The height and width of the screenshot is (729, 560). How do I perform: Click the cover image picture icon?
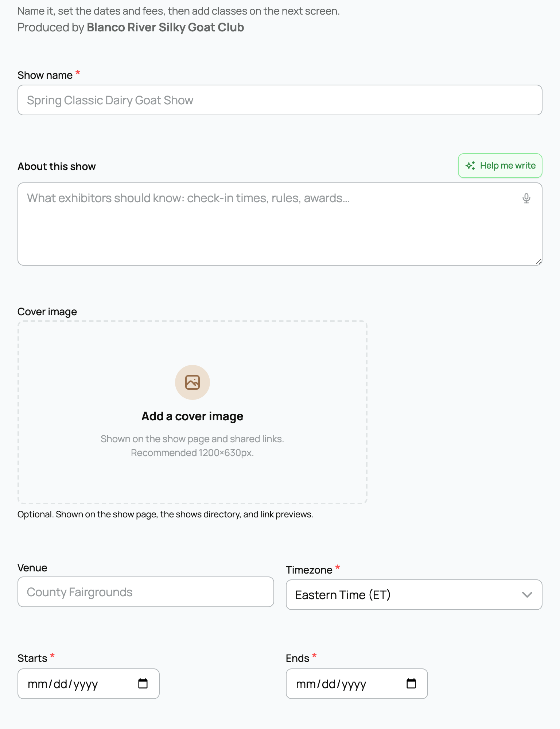192,382
